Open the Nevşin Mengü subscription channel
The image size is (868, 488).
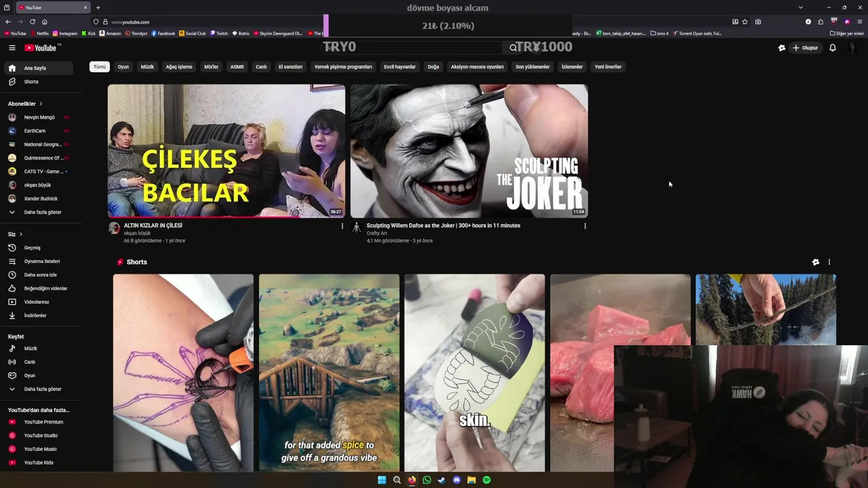[38, 117]
